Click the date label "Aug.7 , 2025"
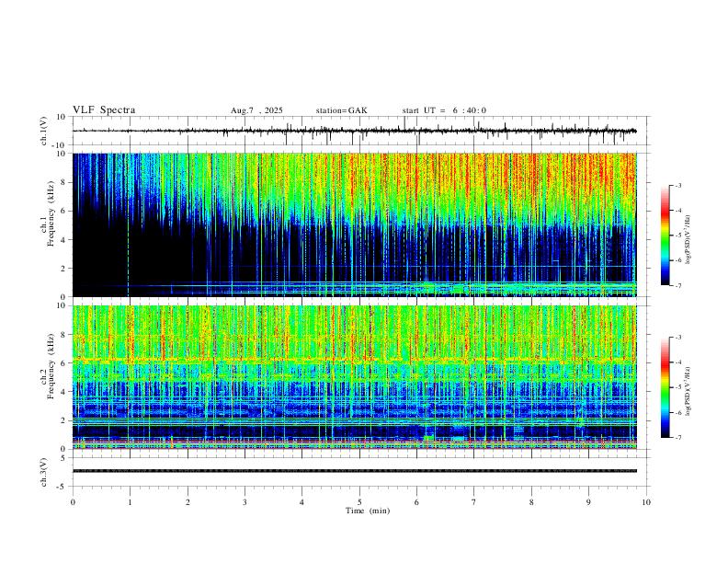Viewport: 728px width, 563px height. pos(256,110)
